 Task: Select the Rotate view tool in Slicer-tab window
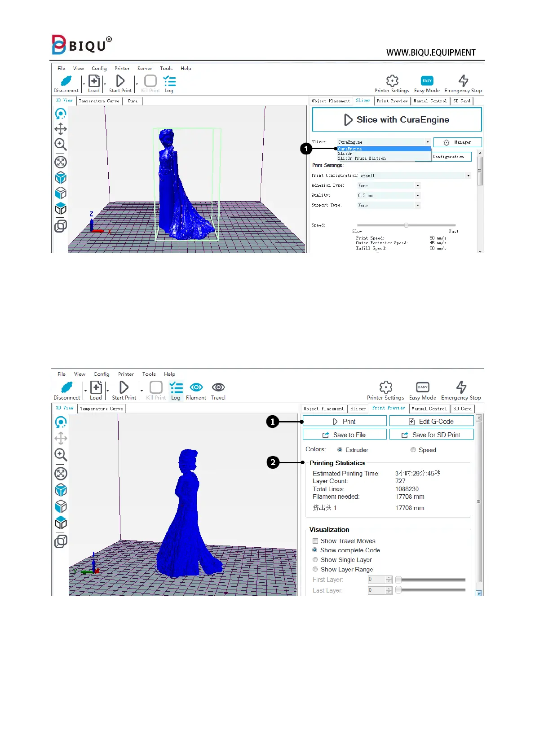(61, 114)
